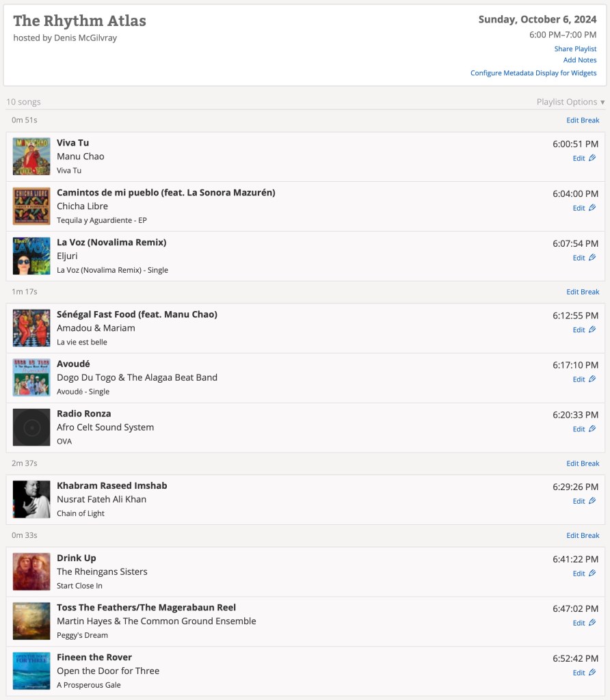Click the Chicha Libre album cover thumbnail
Viewport: 610px width, 700px height.
click(31, 206)
